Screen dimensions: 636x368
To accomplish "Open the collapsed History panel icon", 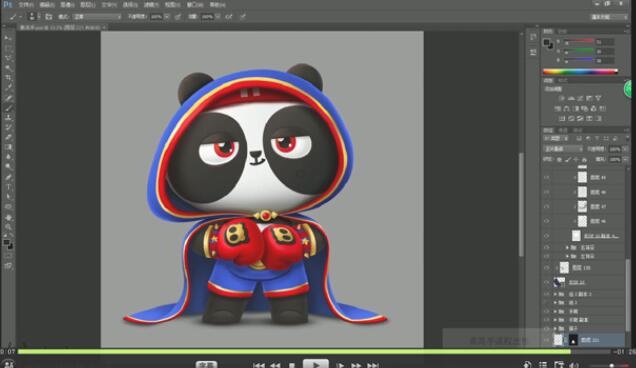I will (533, 37).
